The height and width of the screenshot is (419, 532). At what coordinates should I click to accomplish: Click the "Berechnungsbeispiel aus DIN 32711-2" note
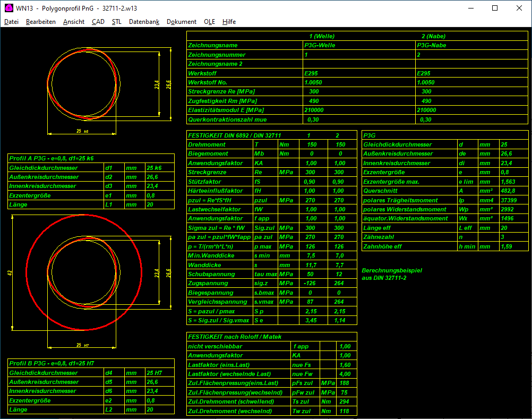click(x=392, y=274)
